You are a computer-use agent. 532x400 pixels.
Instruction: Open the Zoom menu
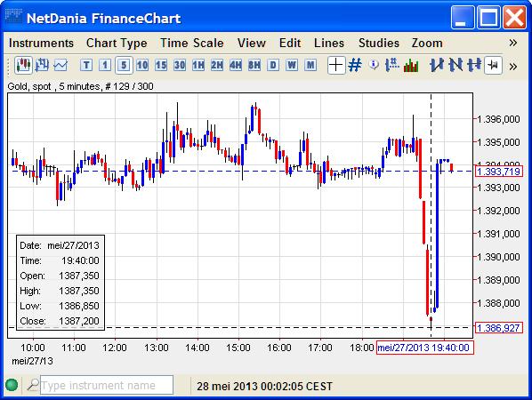click(427, 43)
